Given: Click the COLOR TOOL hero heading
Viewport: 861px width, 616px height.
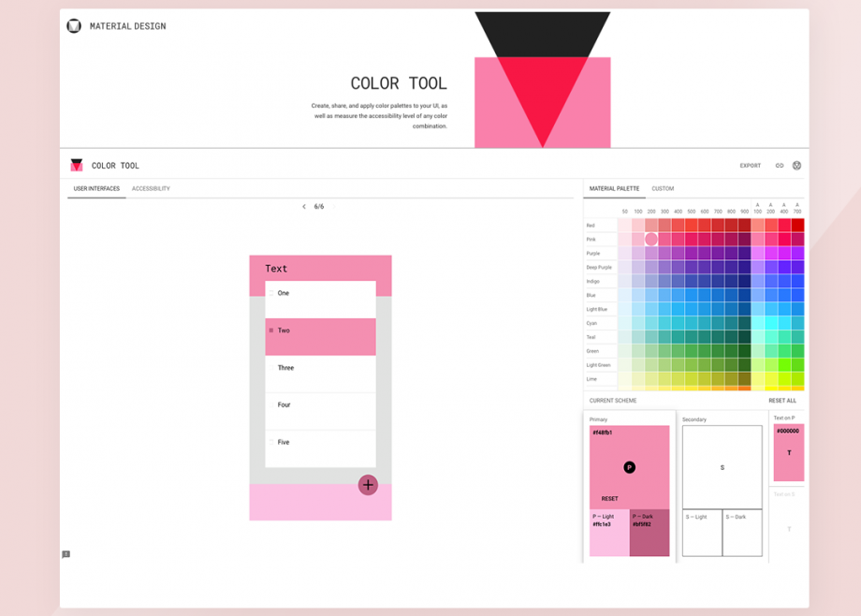Looking at the screenshot, I should tap(399, 83).
